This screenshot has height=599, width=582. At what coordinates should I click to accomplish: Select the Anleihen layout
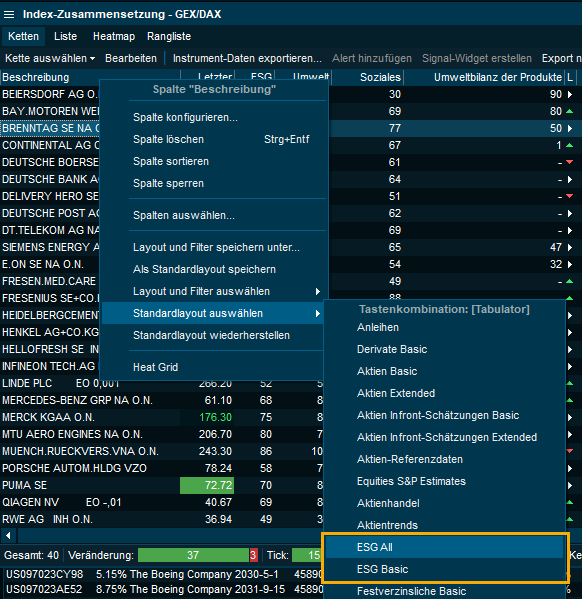point(444,327)
